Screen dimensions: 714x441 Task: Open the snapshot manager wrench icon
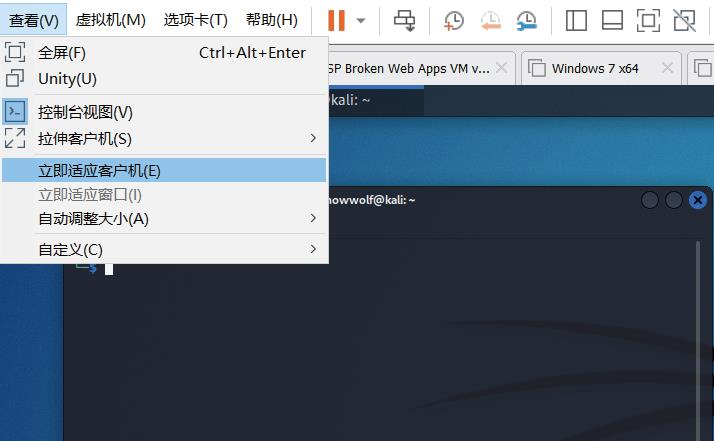tap(527, 21)
